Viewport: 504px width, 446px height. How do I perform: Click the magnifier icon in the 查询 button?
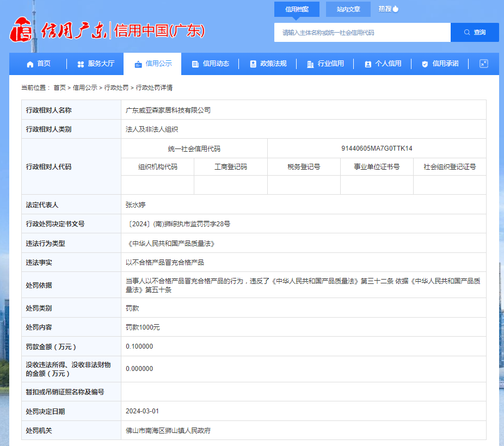(466, 33)
